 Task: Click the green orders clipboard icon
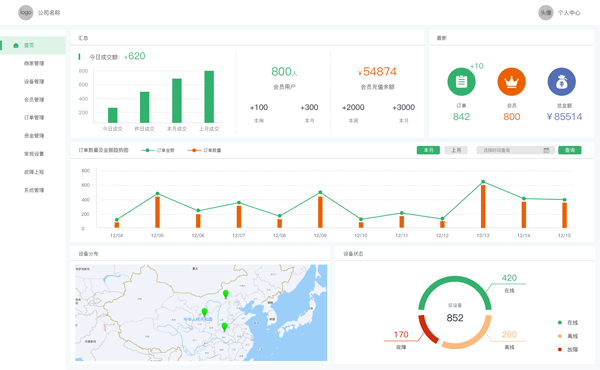461,81
